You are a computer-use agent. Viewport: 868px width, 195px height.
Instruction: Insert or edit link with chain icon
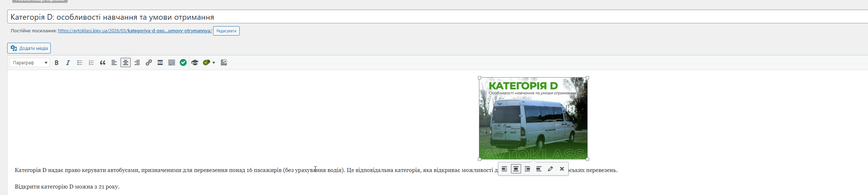coord(149,62)
